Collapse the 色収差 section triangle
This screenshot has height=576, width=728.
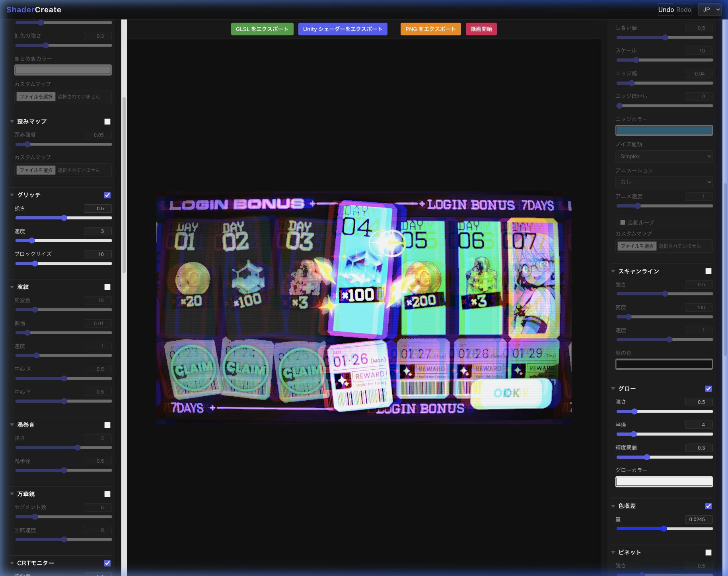pyautogui.click(x=613, y=506)
